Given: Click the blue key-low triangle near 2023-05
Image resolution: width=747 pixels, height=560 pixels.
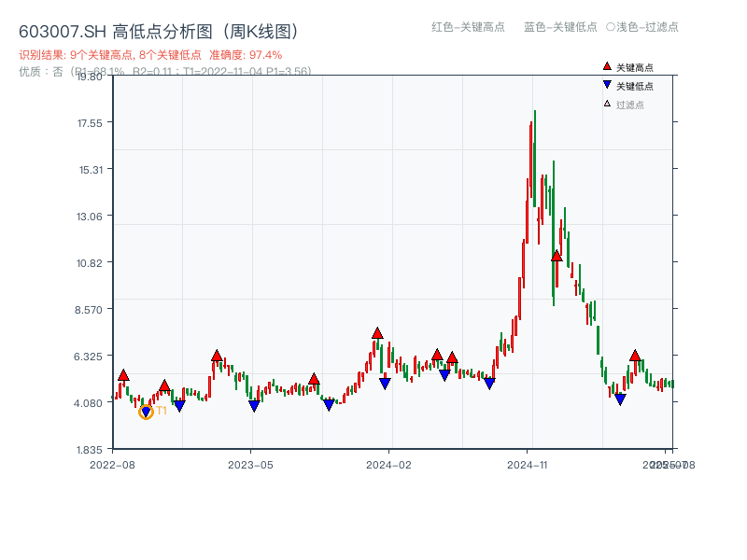Looking at the screenshot, I should pos(254,404).
